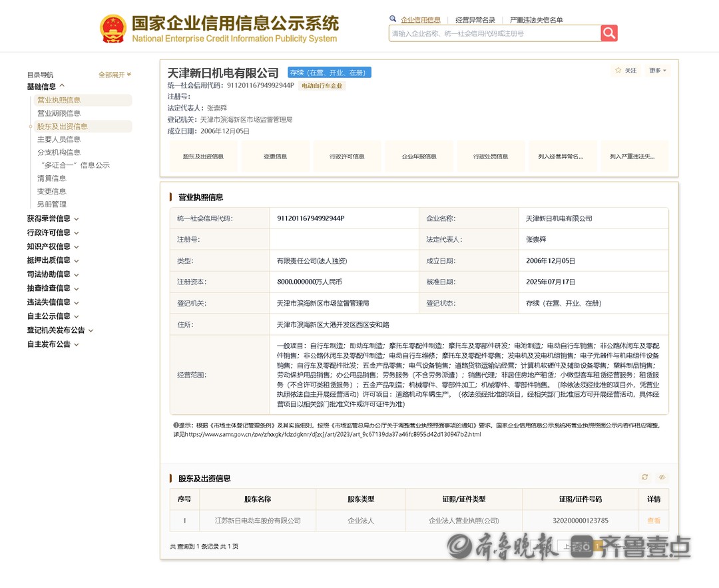Click the 8000.000000万人民币 registered capital value
Screen dimensions: 719x588
[x=309, y=282]
